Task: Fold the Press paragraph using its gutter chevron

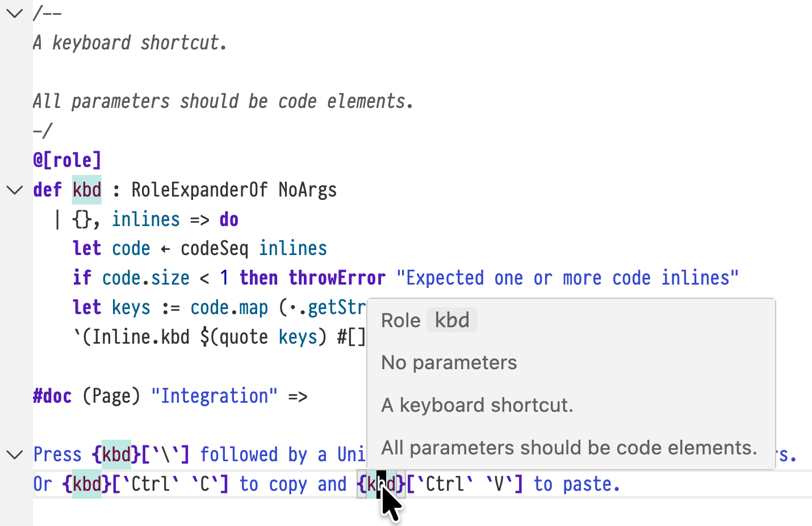Action: (x=14, y=454)
